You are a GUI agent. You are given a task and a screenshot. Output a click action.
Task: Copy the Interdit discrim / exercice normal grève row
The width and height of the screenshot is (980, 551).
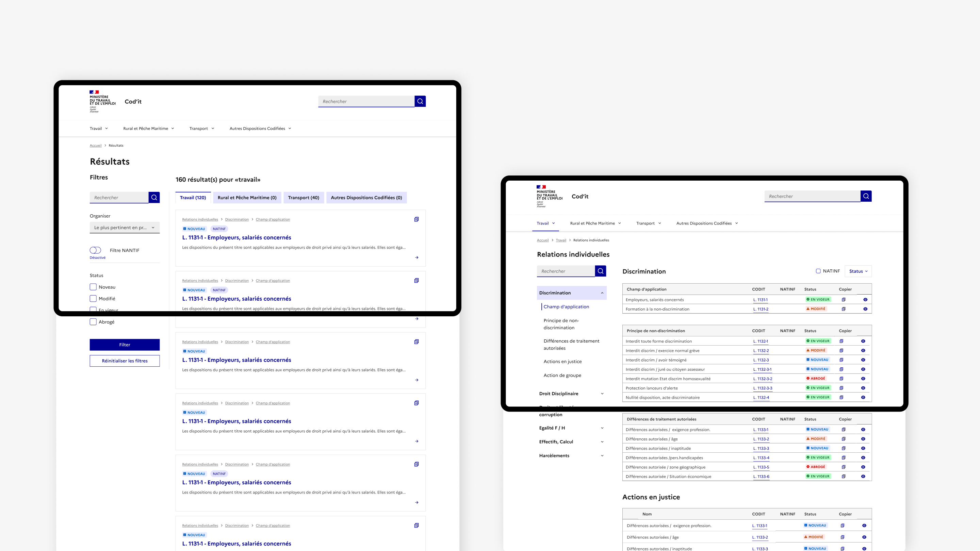(842, 351)
